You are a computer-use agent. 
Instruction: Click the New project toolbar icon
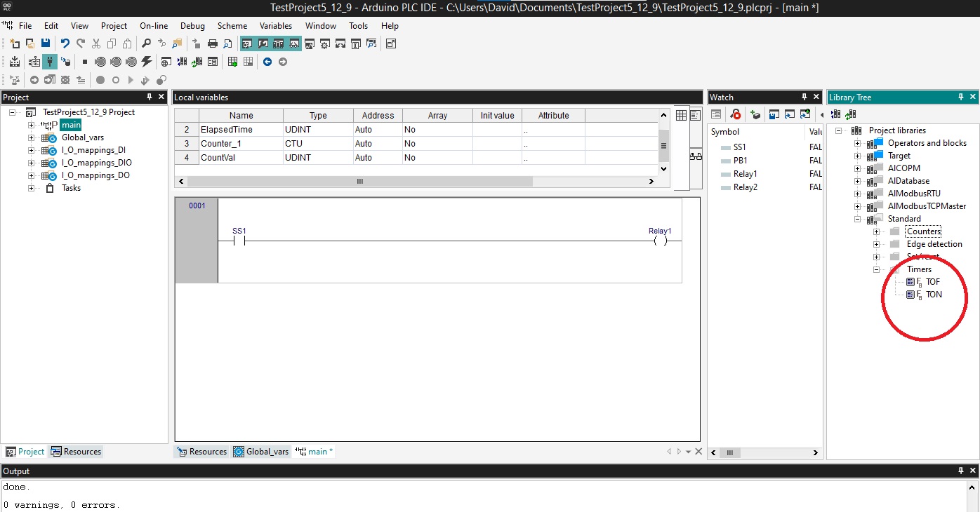[x=14, y=43]
